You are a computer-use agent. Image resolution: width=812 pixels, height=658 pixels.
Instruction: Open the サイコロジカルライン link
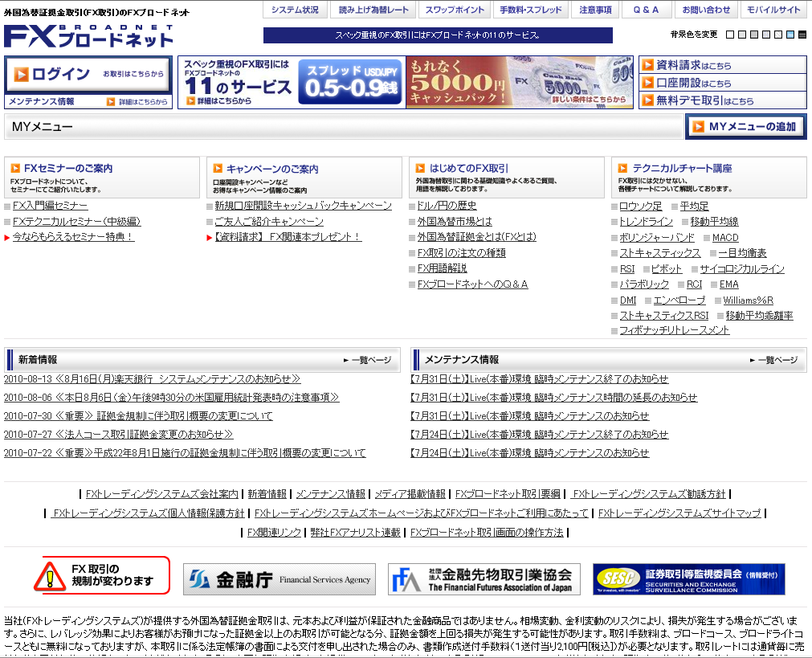coord(742,269)
